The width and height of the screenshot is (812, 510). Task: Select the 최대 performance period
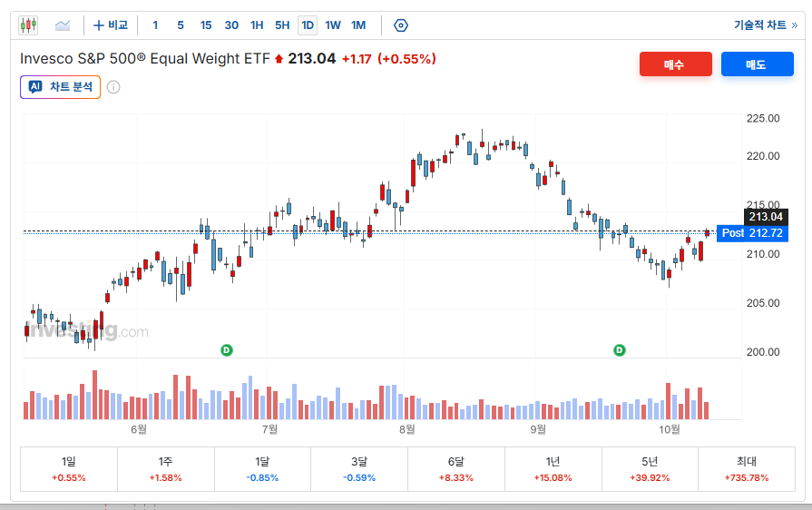(x=747, y=469)
